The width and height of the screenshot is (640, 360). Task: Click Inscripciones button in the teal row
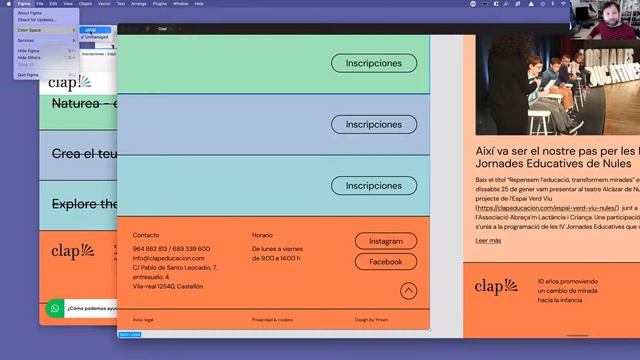pyautogui.click(x=374, y=186)
